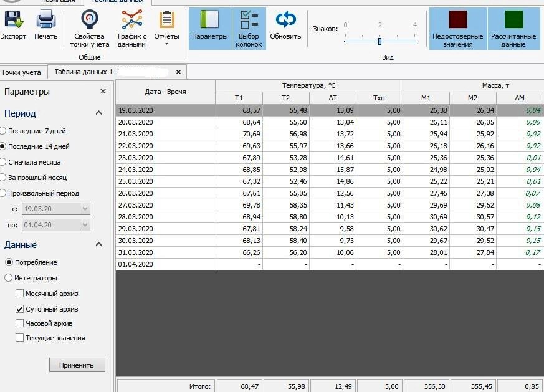Open Свойства точки учёта gauge icon
Viewport: 544px width, 392px height.
point(90,19)
